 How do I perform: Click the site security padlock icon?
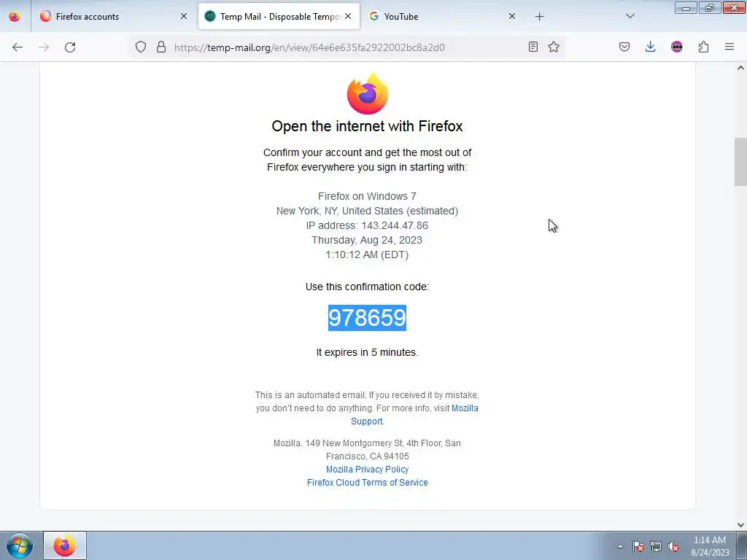(x=161, y=47)
